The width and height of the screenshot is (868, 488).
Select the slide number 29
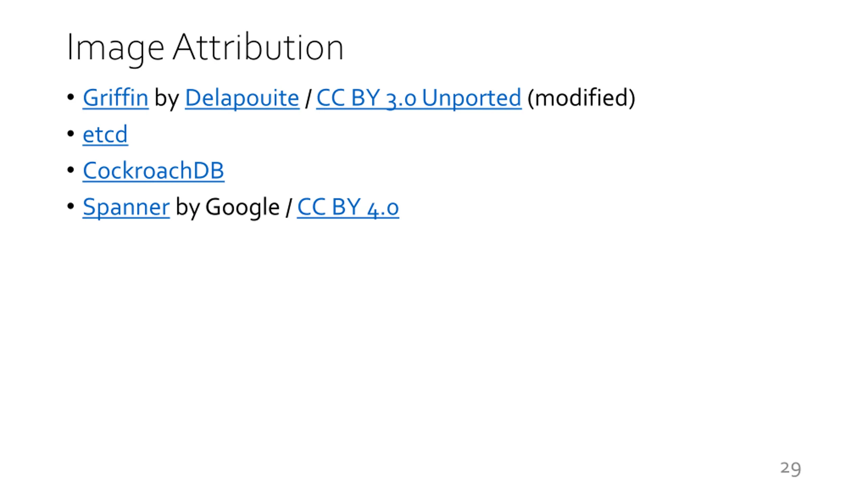point(791,468)
